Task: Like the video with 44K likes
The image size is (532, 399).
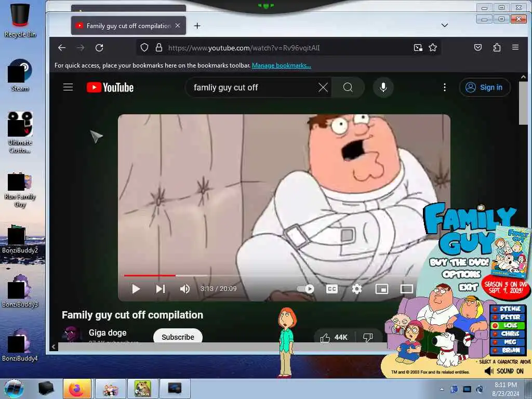Action: point(334,337)
